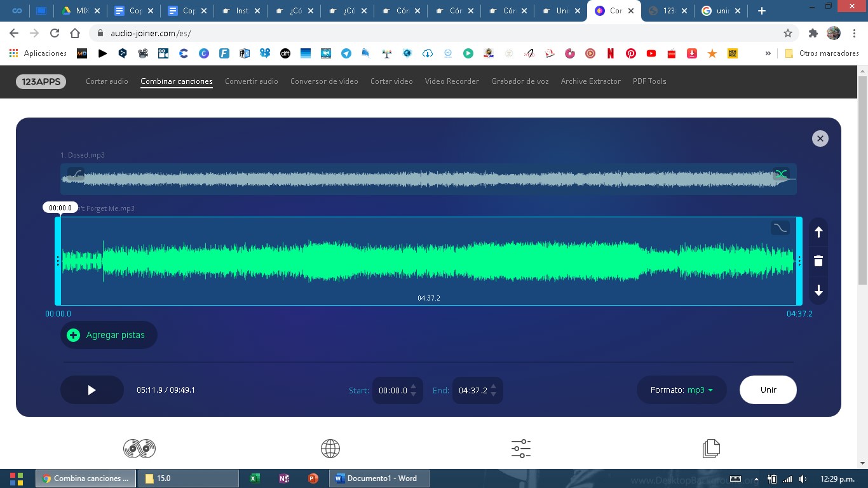This screenshot has width=868, height=488.
Task: Click the 123APPS logo
Action: pyautogui.click(x=41, y=81)
